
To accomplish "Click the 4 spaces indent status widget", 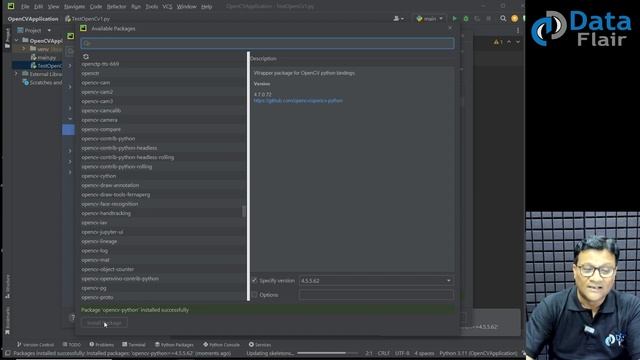I will [x=424, y=353].
